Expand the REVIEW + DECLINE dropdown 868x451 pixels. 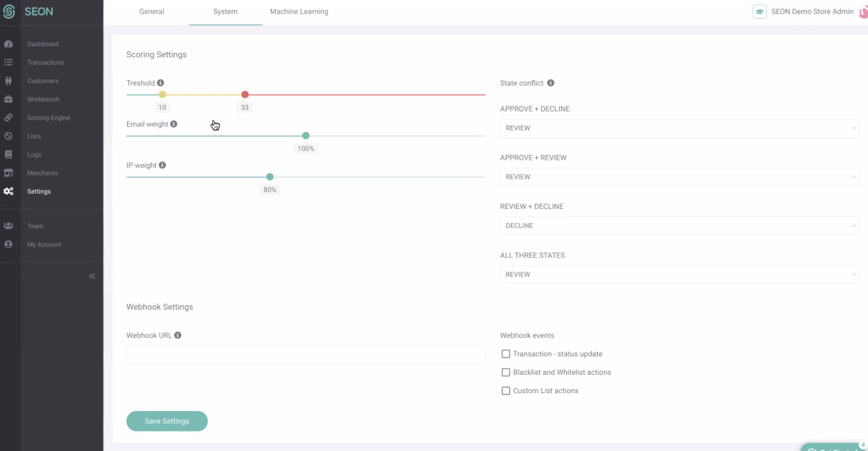tap(679, 226)
